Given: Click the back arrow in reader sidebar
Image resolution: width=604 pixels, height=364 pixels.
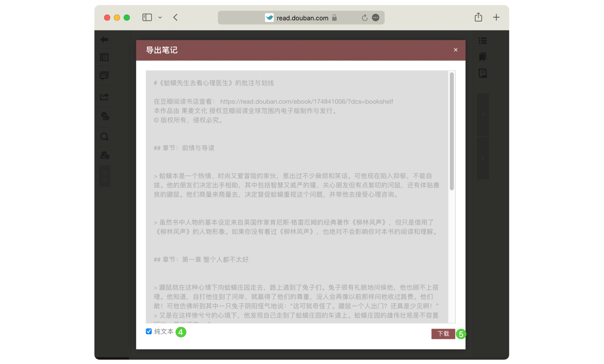Looking at the screenshot, I should [104, 40].
